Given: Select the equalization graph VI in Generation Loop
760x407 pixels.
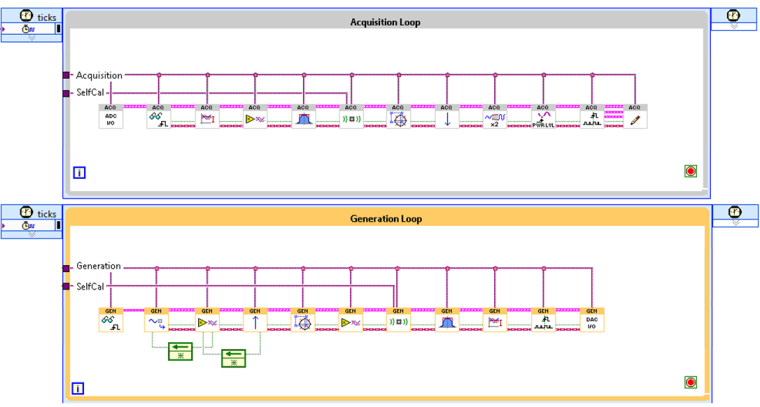Looking at the screenshot, I should pos(495,320).
